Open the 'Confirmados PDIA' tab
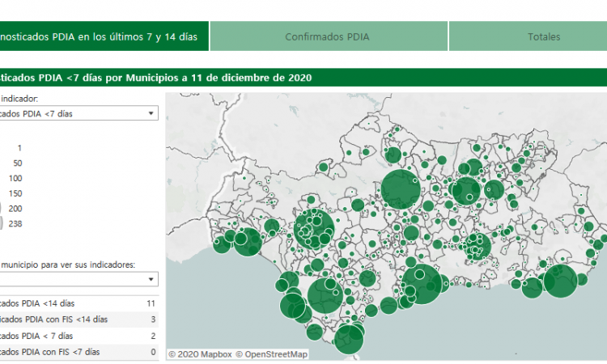The height and width of the screenshot is (364, 607). click(x=329, y=36)
